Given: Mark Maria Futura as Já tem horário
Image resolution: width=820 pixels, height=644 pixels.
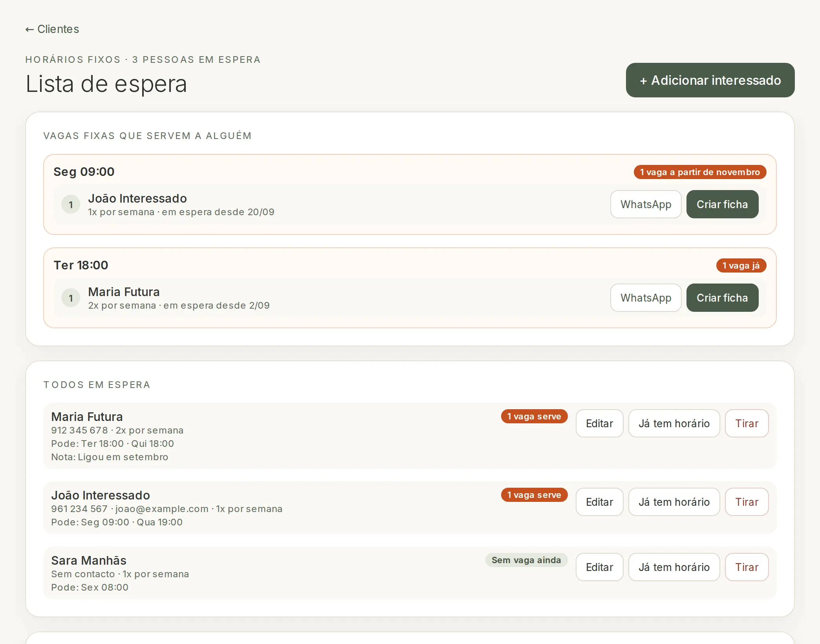Looking at the screenshot, I should (674, 423).
